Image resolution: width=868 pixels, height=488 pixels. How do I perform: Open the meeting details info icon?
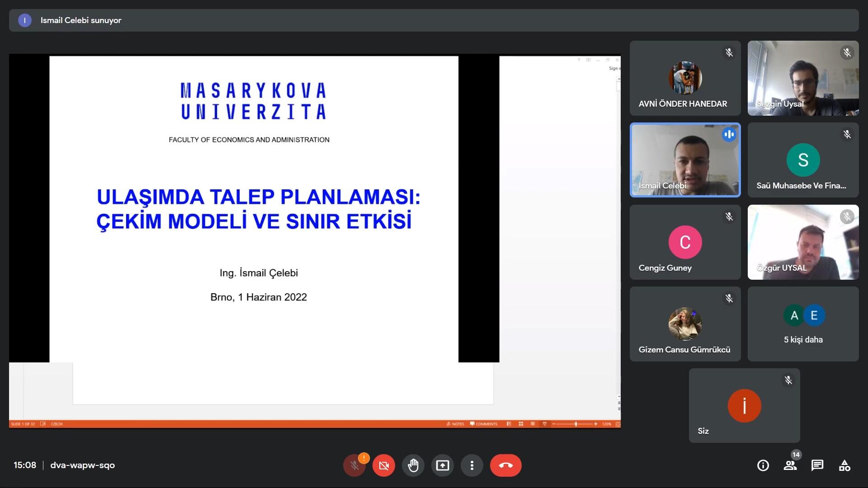click(763, 465)
